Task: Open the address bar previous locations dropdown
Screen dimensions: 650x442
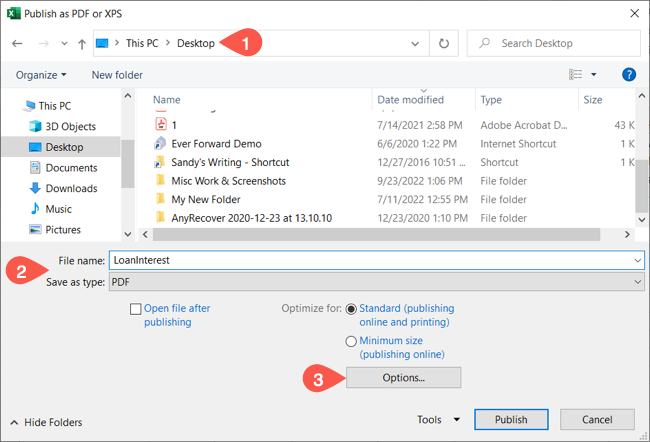Action: (415, 44)
